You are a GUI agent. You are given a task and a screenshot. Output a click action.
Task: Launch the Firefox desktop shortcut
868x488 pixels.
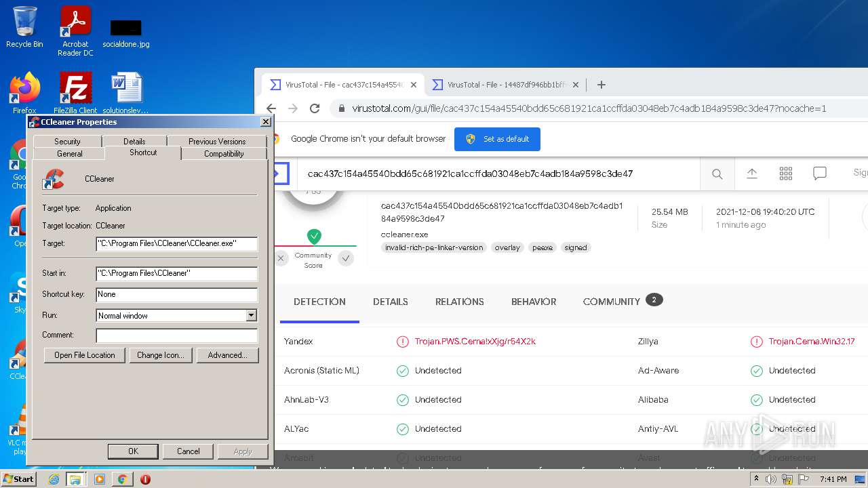[x=24, y=93]
